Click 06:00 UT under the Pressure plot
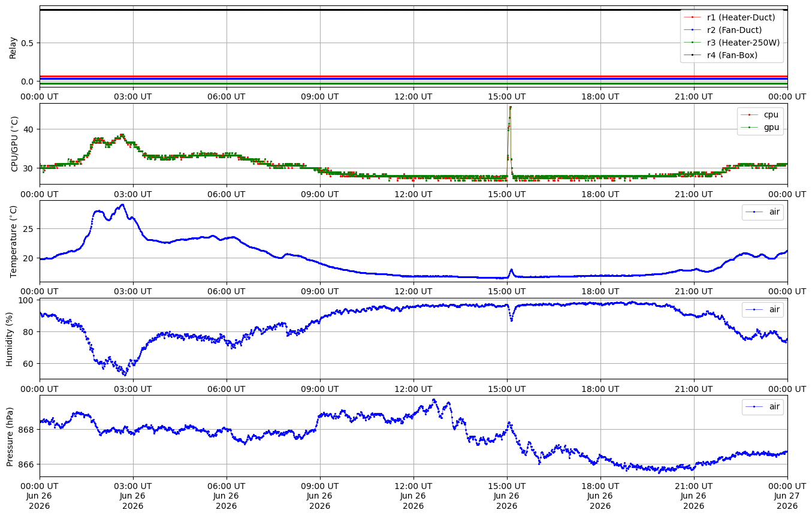812x516 pixels. point(227,487)
